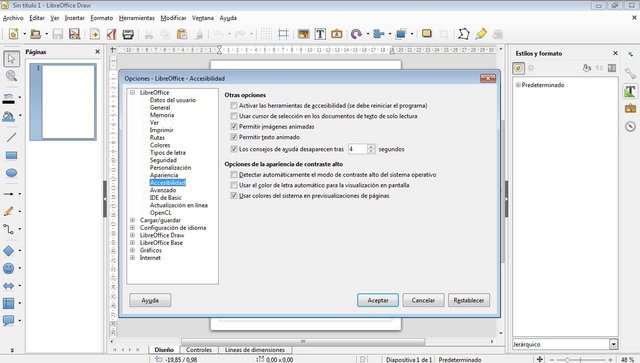The width and height of the screenshot is (640, 363).
Task: Click the Restablecer button
Action: pyautogui.click(x=469, y=300)
